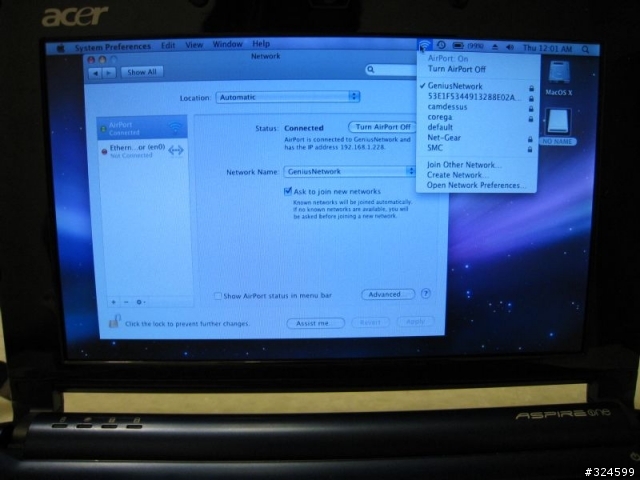Open the View menu
Screen dimensions: 640x480
[194, 44]
